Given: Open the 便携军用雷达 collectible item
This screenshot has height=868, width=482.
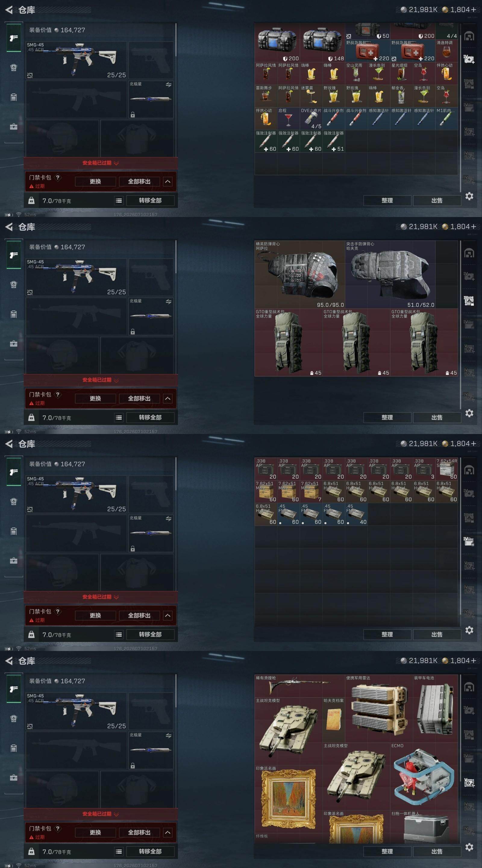Looking at the screenshot, I should tap(379, 709).
